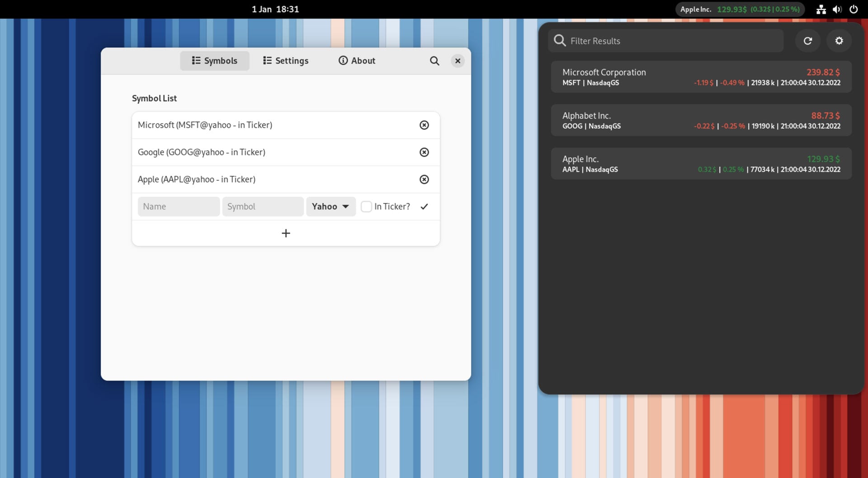
Task: Open settings gear in stocks panel
Action: click(x=839, y=41)
